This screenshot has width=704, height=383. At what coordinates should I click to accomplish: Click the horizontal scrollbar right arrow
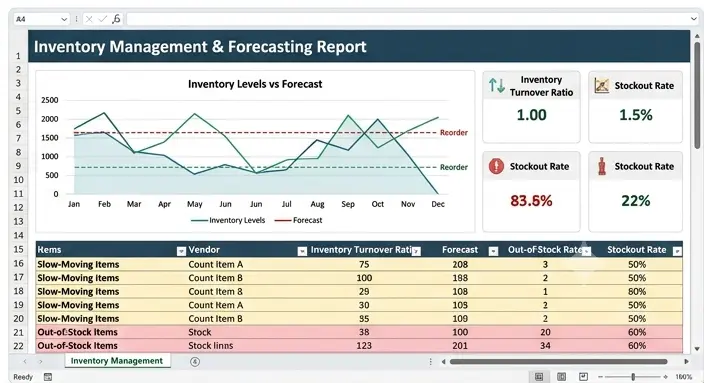(686, 361)
